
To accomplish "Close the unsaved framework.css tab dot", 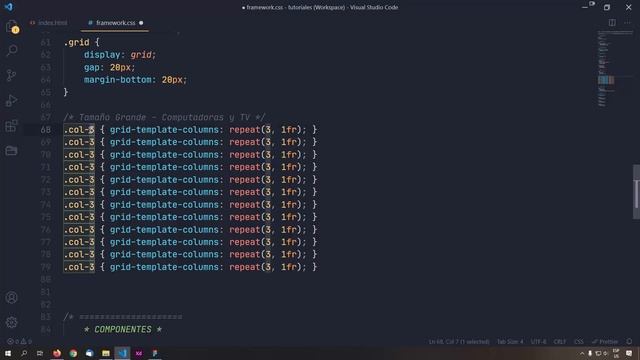I will pos(141,23).
